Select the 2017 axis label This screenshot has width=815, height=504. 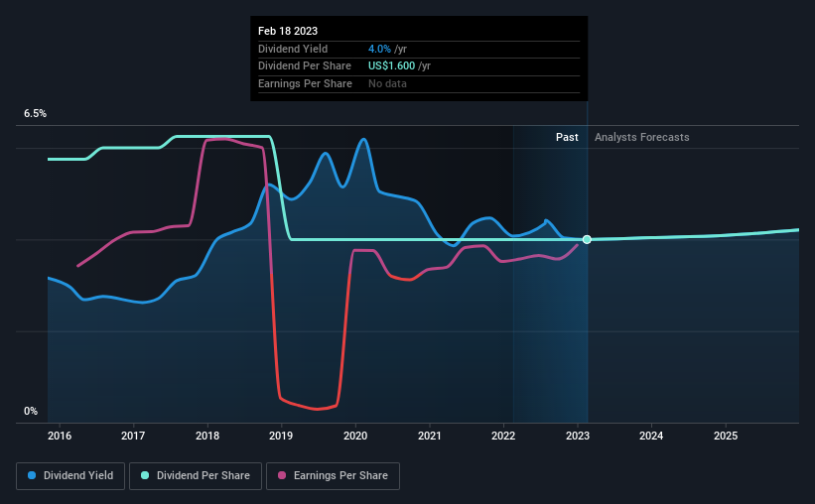tap(133, 436)
